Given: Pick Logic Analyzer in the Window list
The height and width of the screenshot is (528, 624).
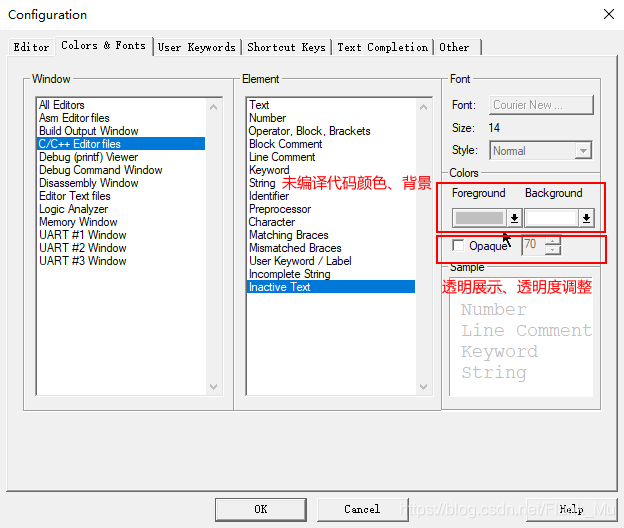Looking at the screenshot, I should point(121,209).
